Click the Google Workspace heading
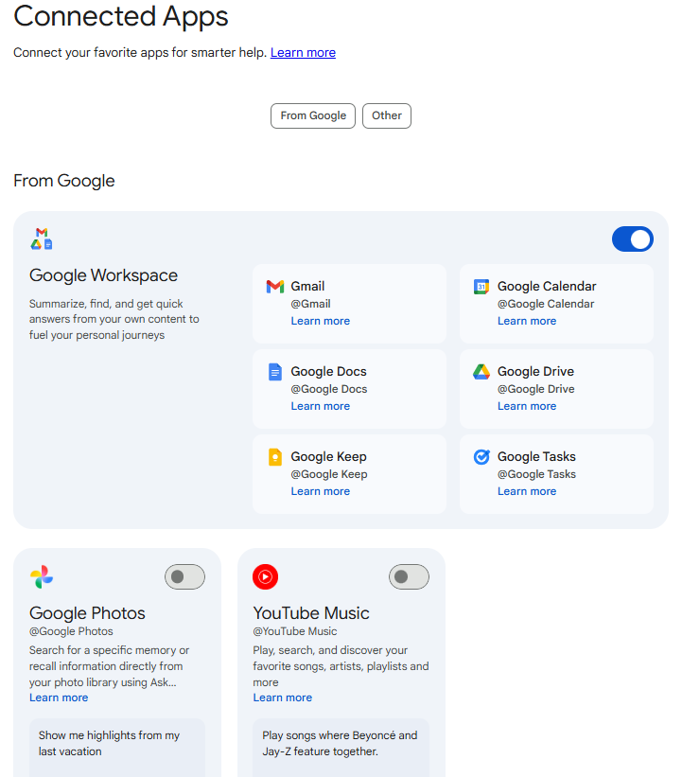The height and width of the screenshot is (777, 700). (103, 275)
